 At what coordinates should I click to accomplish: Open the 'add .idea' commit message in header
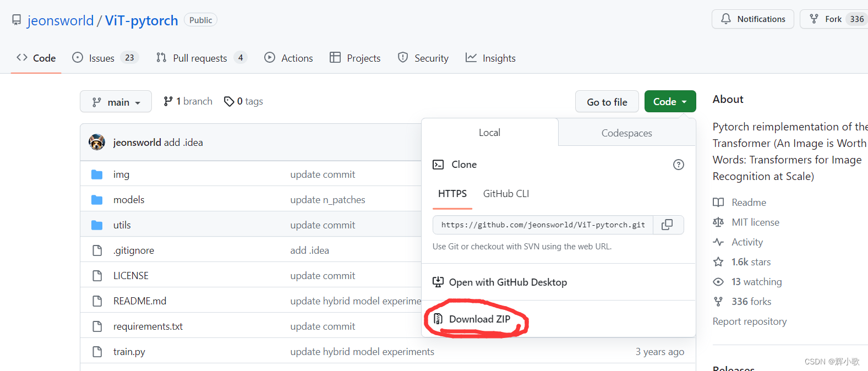pyautogui.click(x=184, y=143)
